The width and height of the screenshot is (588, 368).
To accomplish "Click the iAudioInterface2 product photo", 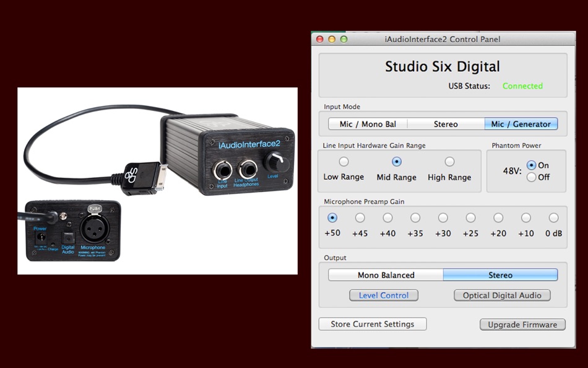I will click(x=157, y=181).
